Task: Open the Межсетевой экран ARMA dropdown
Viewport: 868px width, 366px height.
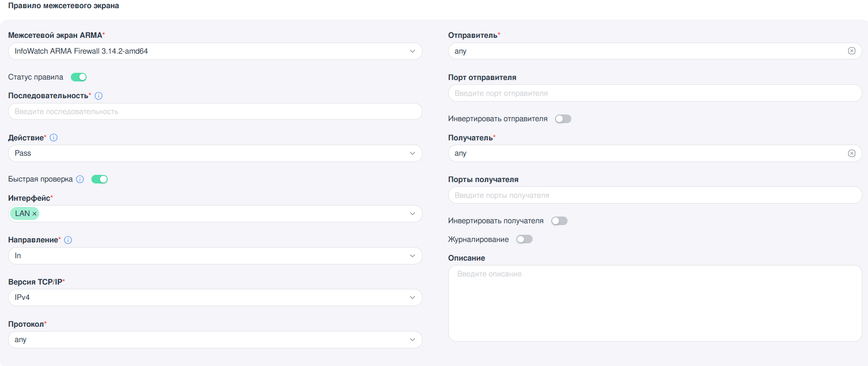Action: [215, 51]
